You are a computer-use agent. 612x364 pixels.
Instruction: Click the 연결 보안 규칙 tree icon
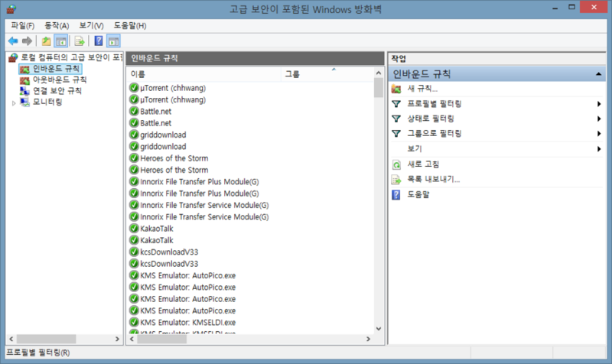click(24, 91)
